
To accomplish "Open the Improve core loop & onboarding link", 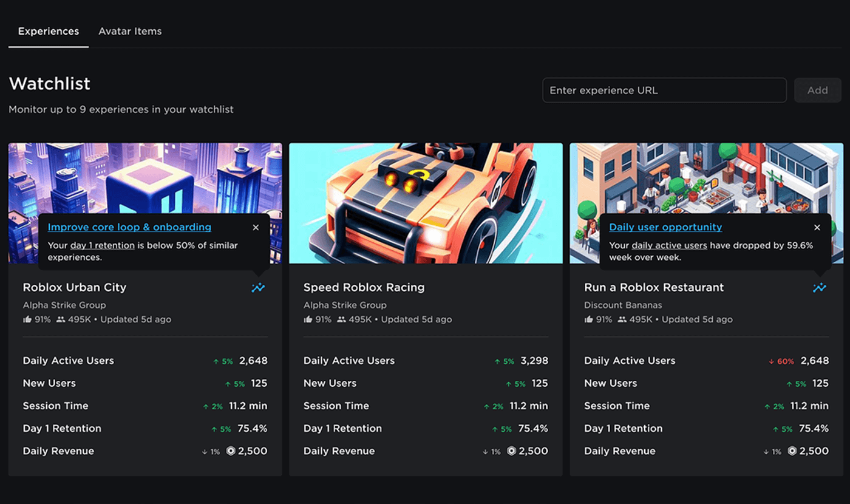I will pos(129,227).
